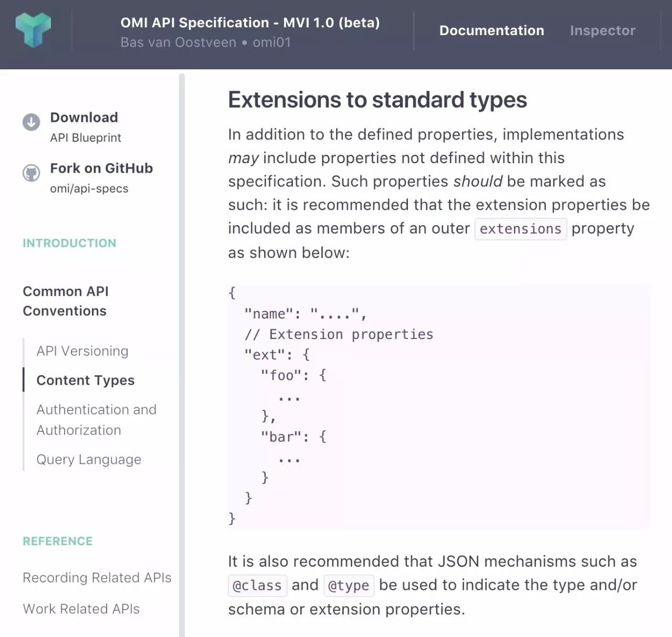Open the Inspector tab

point(603,30)
